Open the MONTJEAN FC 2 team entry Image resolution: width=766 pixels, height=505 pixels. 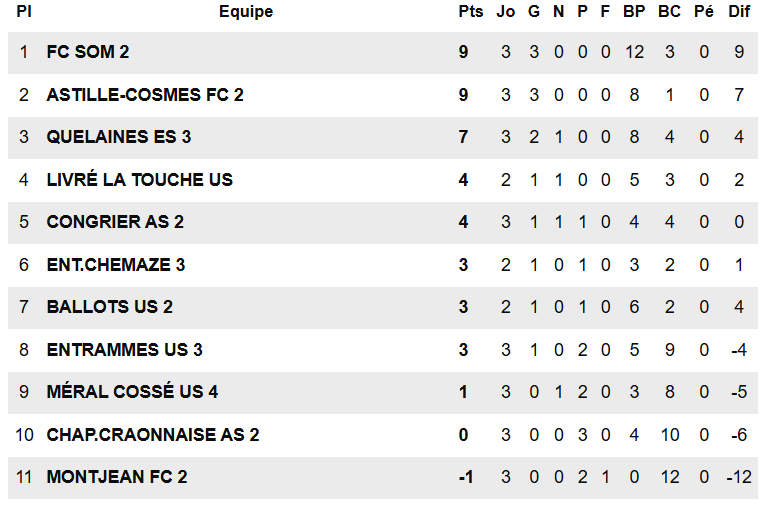click(116, 477)
